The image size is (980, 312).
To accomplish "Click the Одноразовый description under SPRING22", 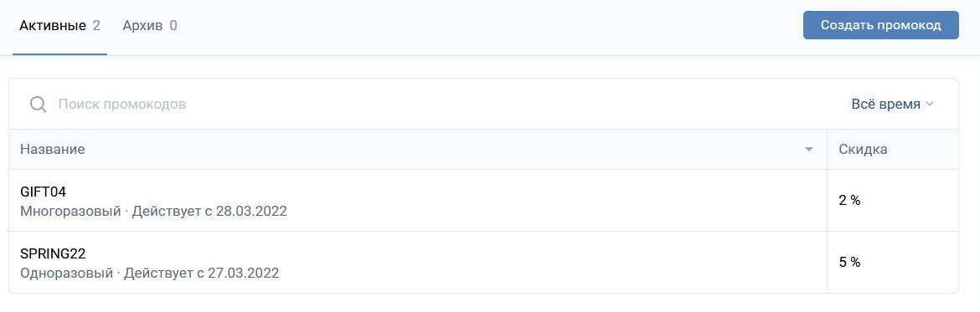I will (67, 274).
